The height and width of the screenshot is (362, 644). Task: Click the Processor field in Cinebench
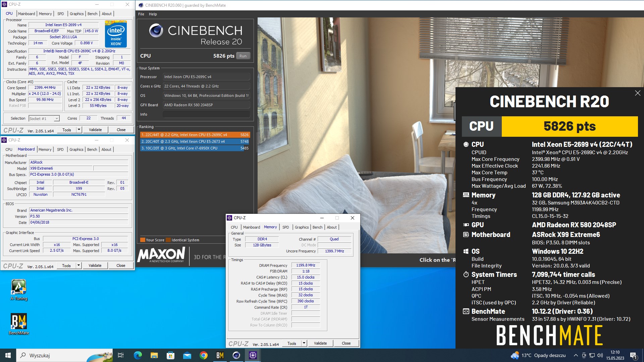tap(206, 77)
